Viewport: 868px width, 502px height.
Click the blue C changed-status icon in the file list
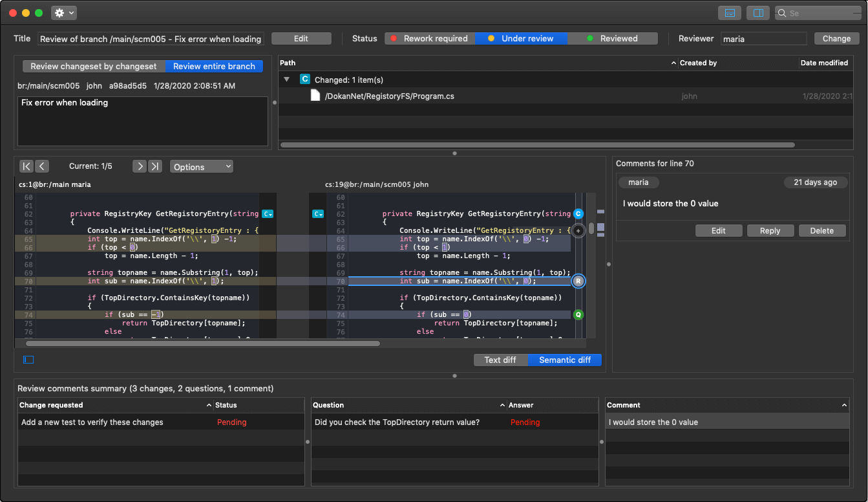coord(305,80)
